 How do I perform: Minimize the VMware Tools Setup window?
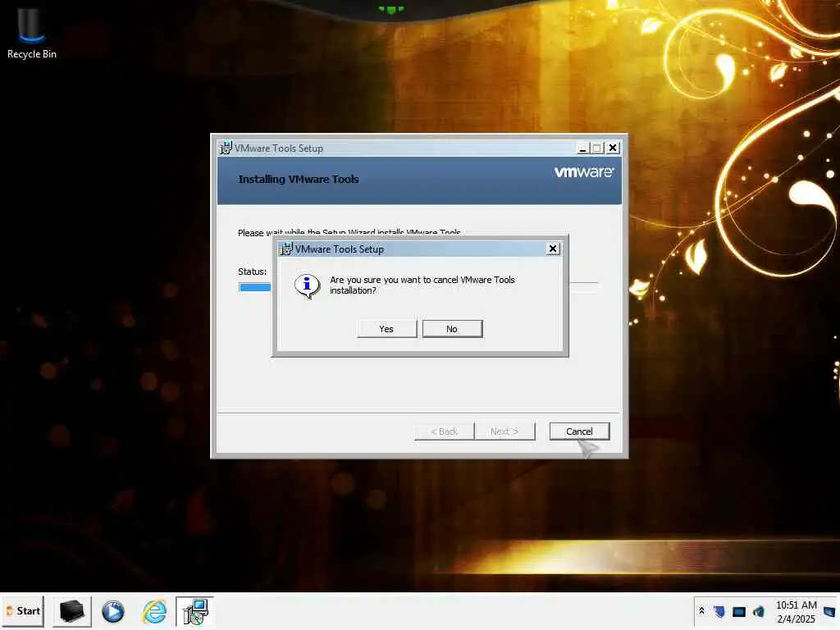[583, 148]
